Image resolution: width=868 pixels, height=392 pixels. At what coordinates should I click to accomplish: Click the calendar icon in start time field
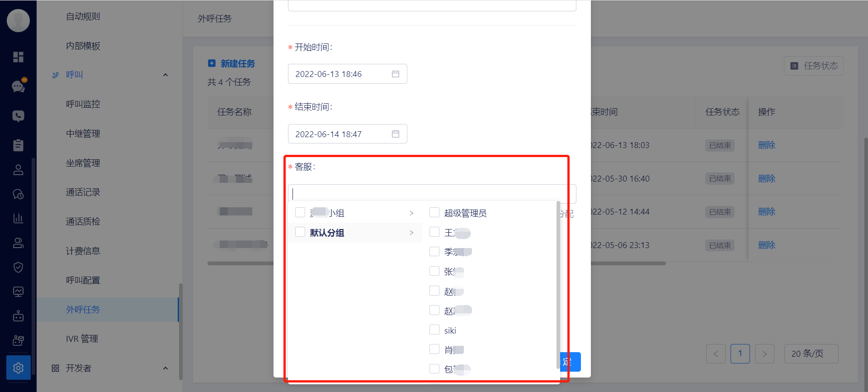coord(396,74)
